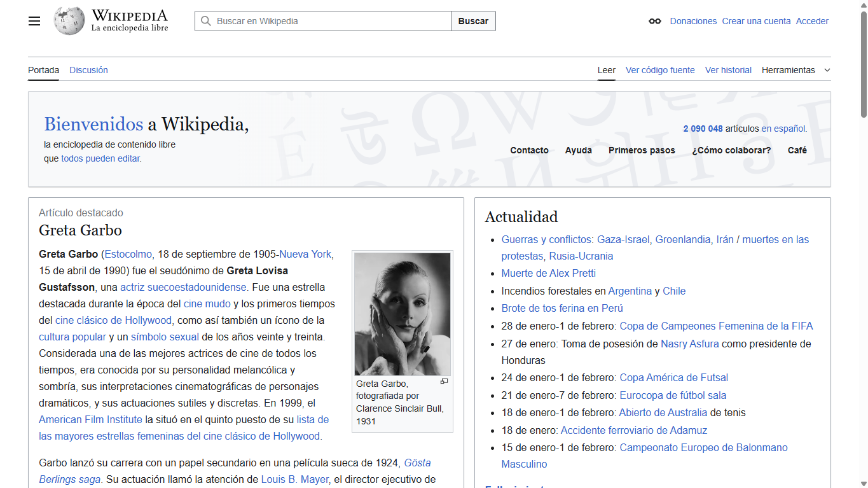Expand the Herramientas dropdown
Screen dimensions: 868x488
(x=796, y=70)
